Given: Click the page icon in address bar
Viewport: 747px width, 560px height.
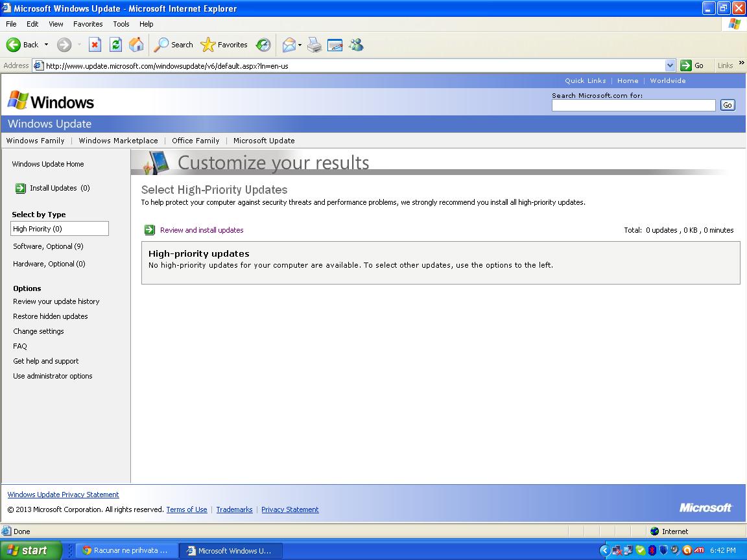Looking at the screenshot, I should pos(39,65).
